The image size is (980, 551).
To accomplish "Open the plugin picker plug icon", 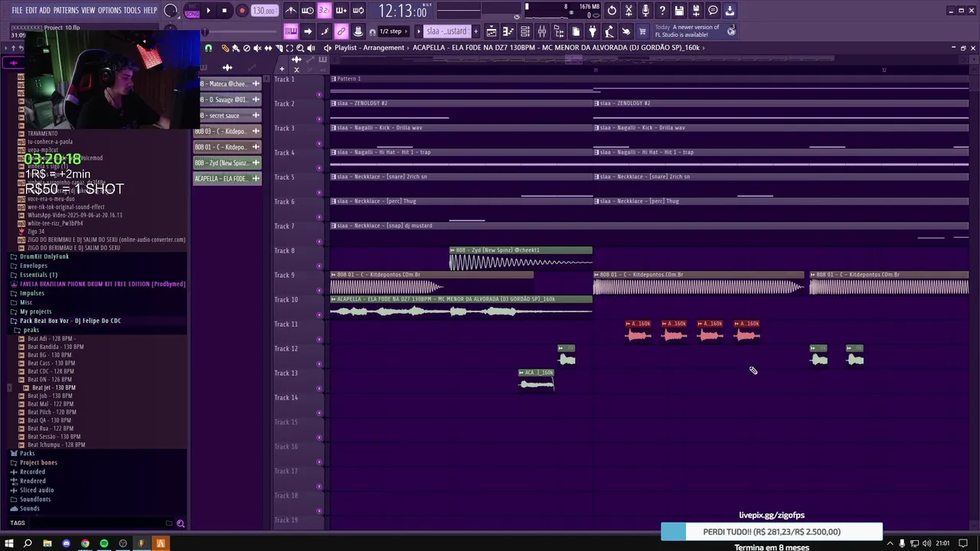I will click(593, 31).
